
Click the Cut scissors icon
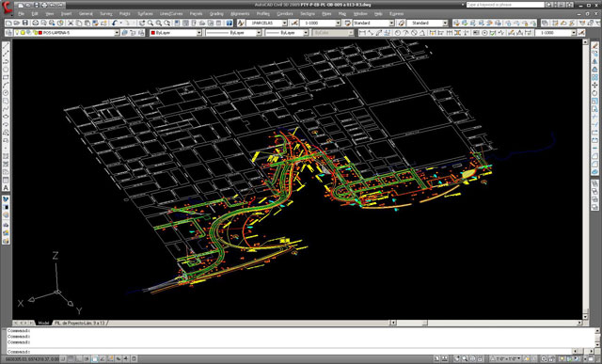(71, 24)
